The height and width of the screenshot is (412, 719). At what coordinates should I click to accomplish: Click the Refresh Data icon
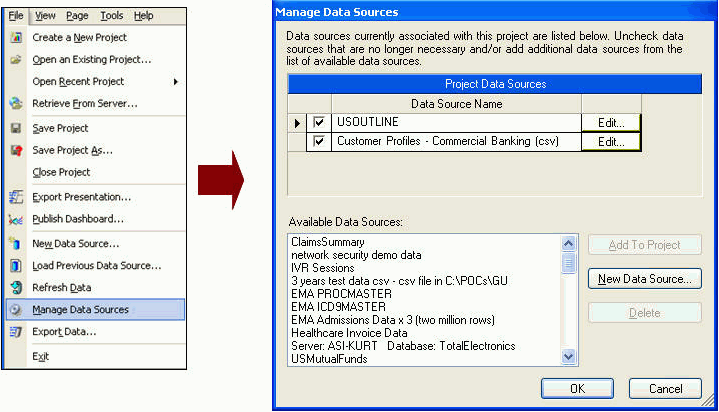pyautogui.click(x=15, y=288)
